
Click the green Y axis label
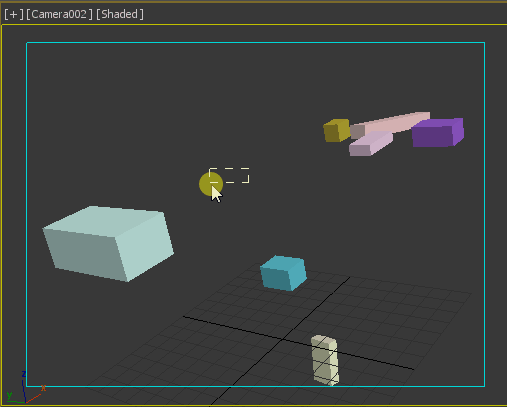click(x=9, y=395)
